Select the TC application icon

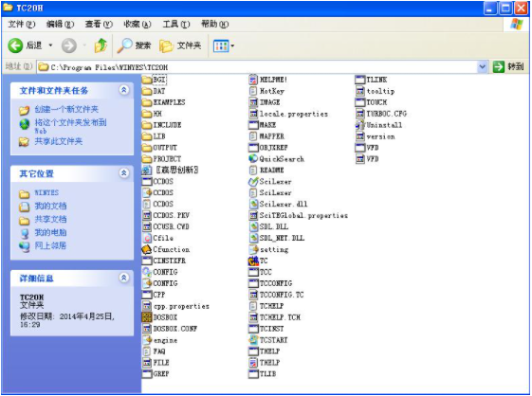pyautogui.click(x=253, y=261)
